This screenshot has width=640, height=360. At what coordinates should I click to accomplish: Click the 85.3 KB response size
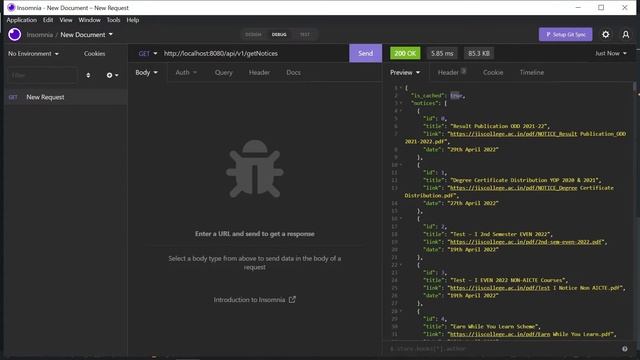[479, 53]
